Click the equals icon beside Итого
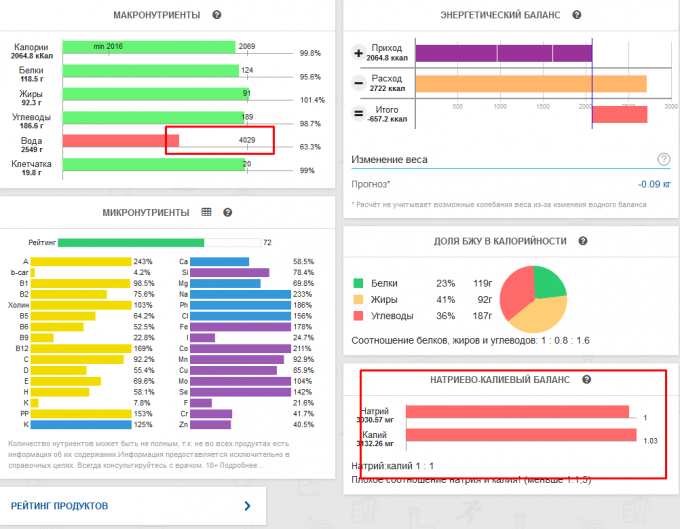This screenshot has width=680, height=529. tap(359, 114)
